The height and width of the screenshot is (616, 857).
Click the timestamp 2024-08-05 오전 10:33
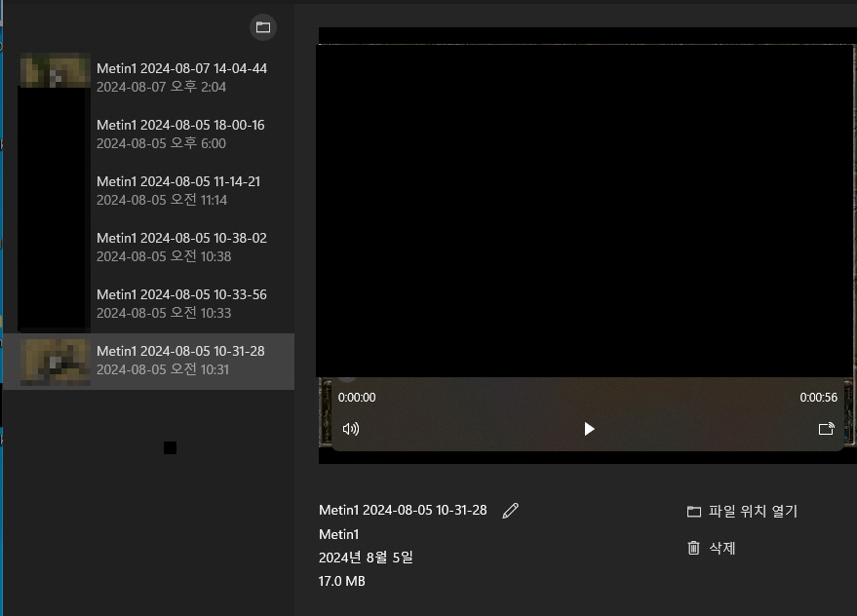click(x=164, y=313)
